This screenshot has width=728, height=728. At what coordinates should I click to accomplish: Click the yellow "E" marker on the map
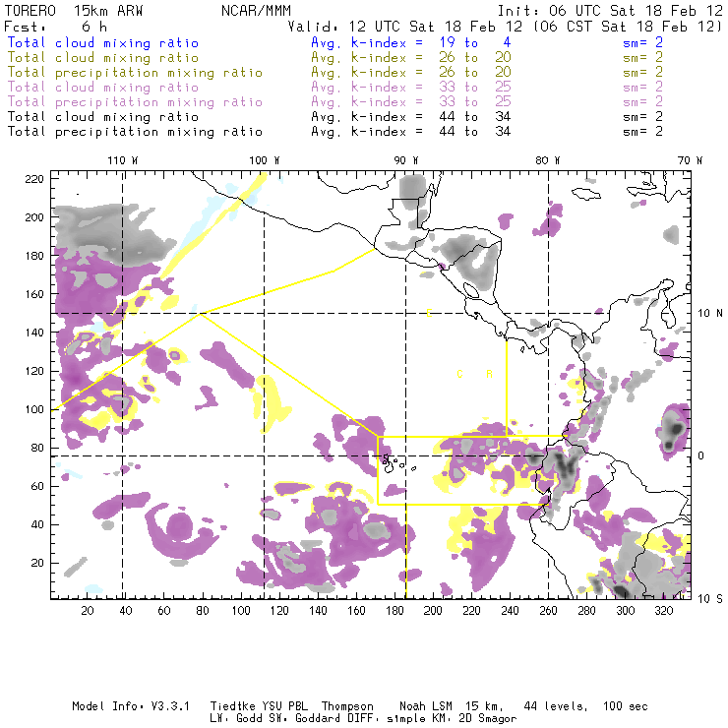point(430,313)
